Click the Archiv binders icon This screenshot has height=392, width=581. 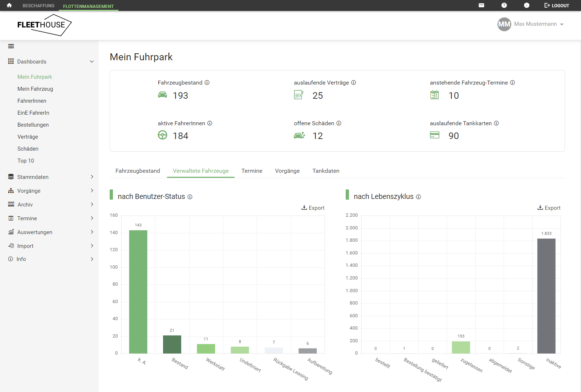click(11, 204)
